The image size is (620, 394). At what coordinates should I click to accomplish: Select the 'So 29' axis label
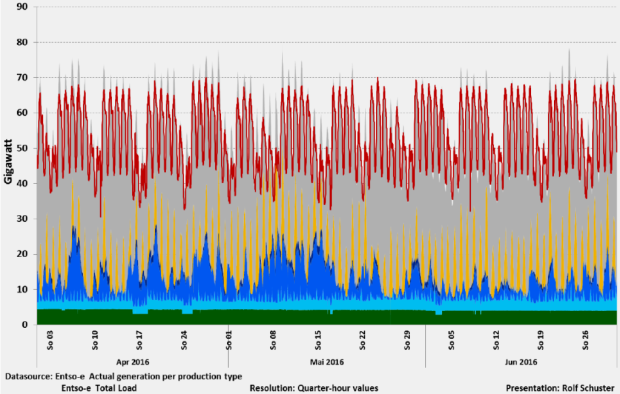[407, 340]
